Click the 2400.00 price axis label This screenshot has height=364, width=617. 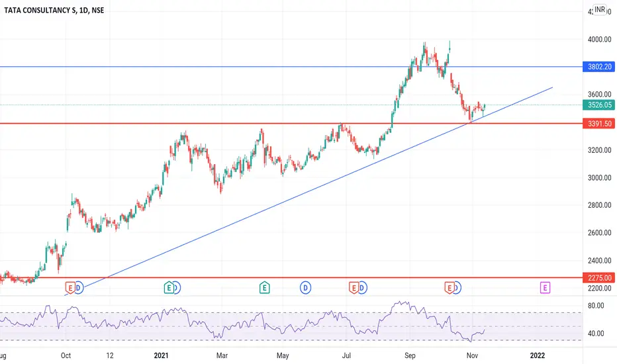[x=599, y=261]
